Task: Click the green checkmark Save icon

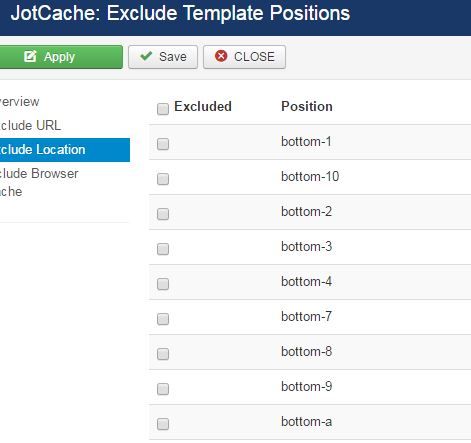Action: tap(146, 56)
